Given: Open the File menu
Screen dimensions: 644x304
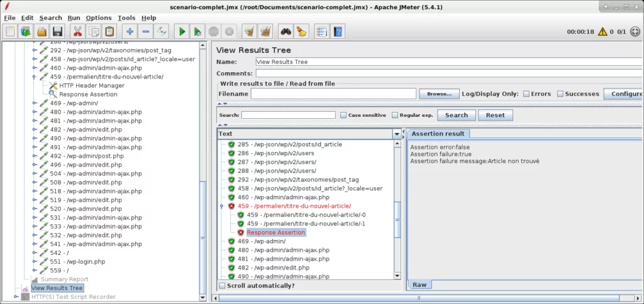Looking at the screenshot, I should point(9,18).
